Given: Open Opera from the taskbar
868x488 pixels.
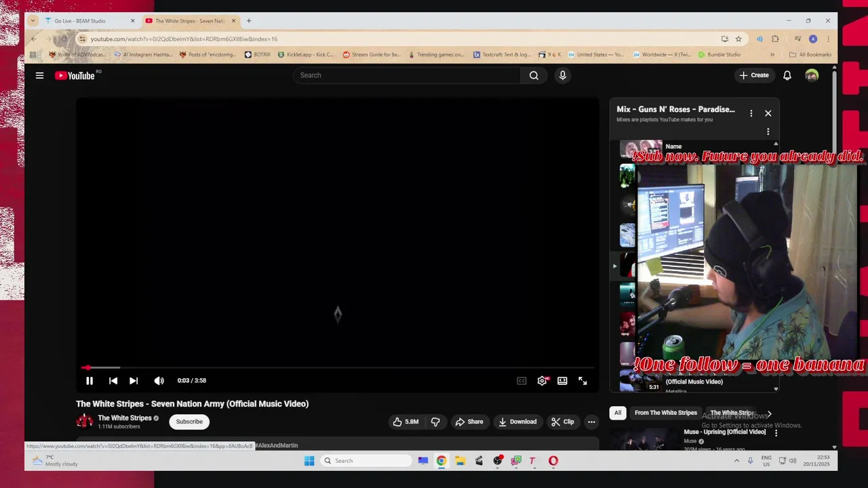Looking at the screenshot, I should click(x=553, y=461).
